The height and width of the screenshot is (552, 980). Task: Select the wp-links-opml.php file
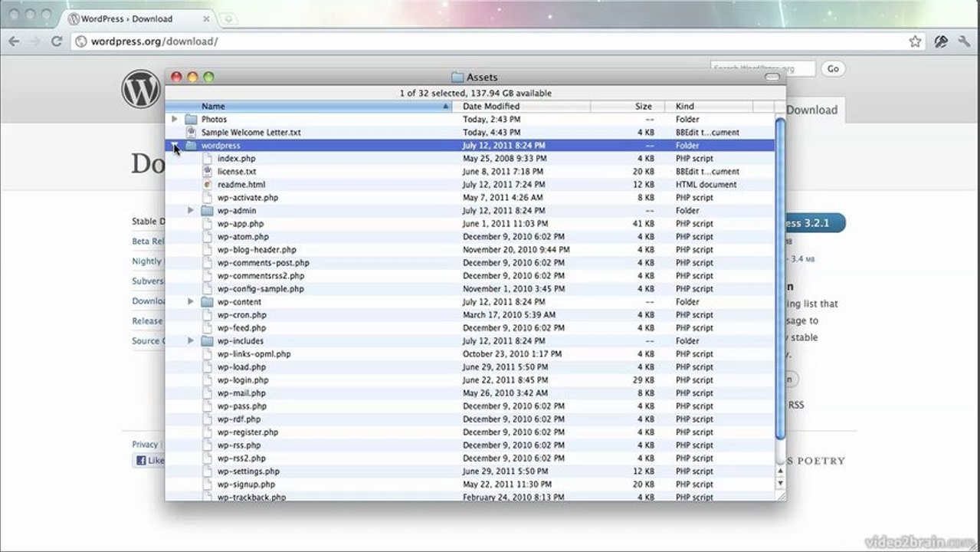pos(254,354)
